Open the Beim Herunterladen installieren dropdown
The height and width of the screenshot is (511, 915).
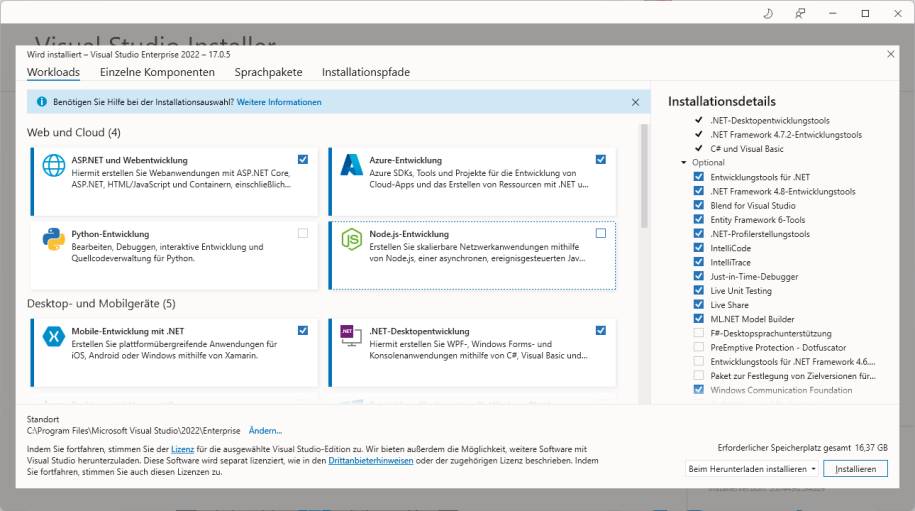[x=752, y=468]
